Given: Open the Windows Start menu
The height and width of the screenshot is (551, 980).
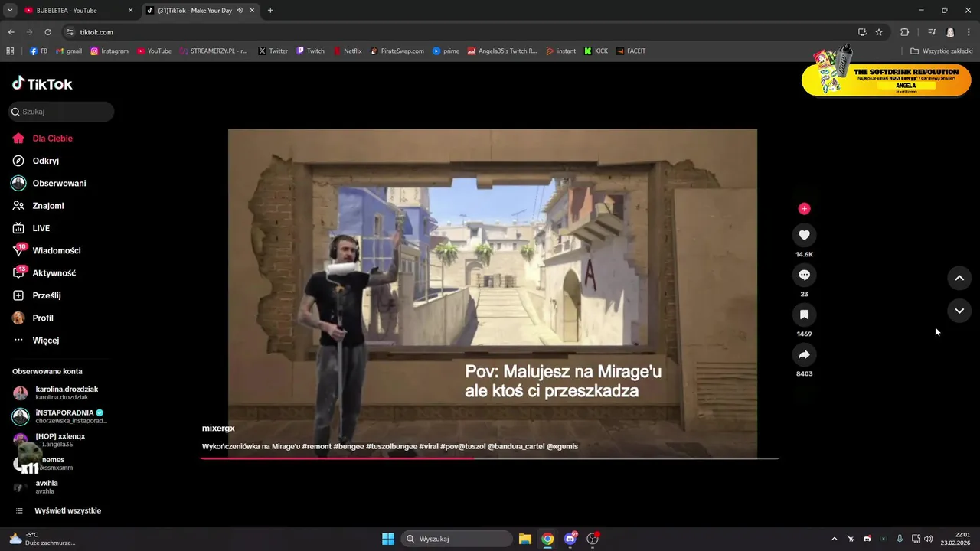Looking at the screenshot, I should [x=388, y=539].
